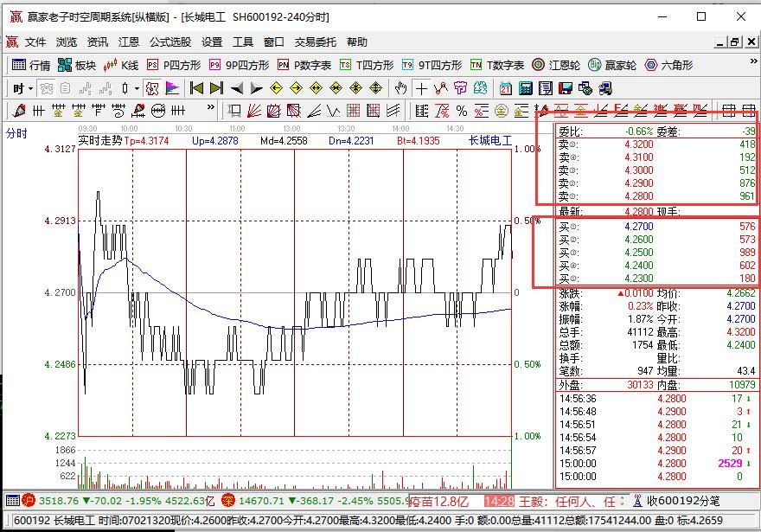
Task: Open the 赢家轮 wheel tool
Action: point(612,65)
